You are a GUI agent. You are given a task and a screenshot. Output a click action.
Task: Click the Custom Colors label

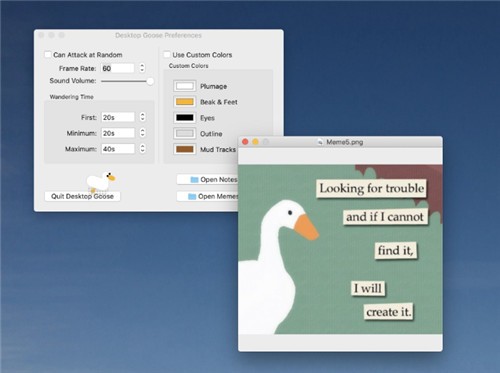(x=188, y=66)
